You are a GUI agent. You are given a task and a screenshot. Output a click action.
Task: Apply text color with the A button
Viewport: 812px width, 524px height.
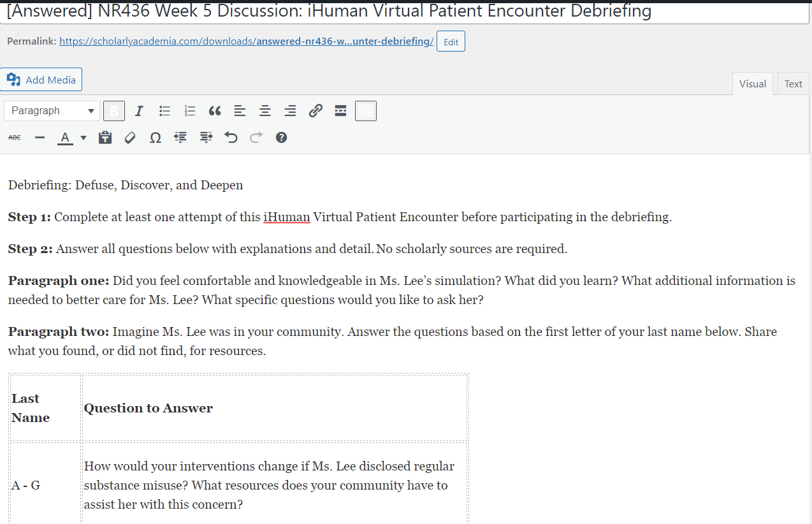[x=65, y=138]
